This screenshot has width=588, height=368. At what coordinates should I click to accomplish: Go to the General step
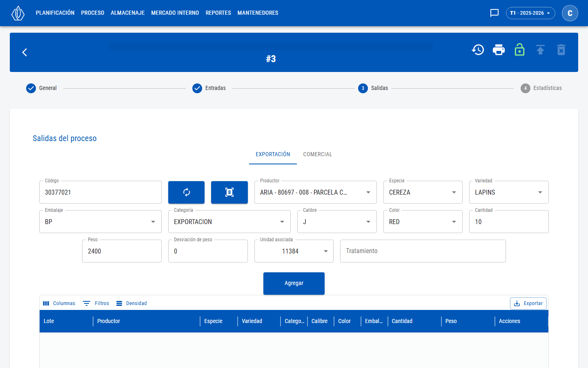tap(41, 88)
